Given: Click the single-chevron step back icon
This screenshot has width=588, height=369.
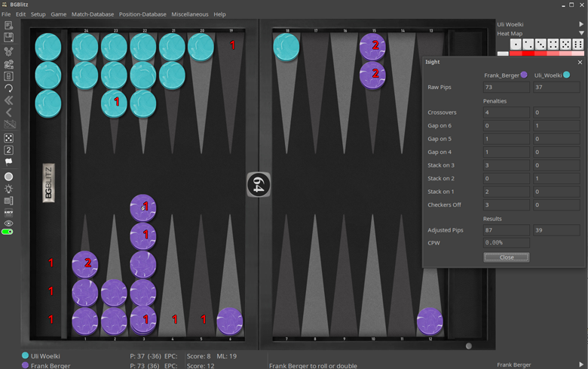Looking at the screenshot, I should click(8, 112).
